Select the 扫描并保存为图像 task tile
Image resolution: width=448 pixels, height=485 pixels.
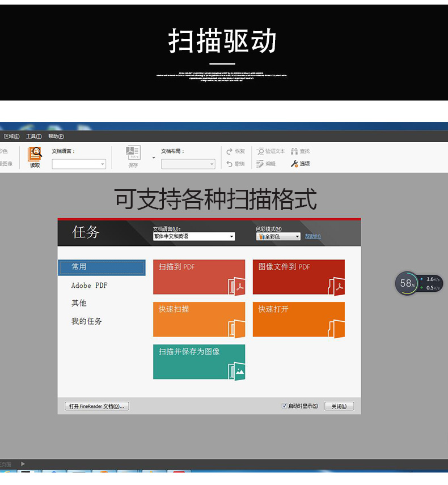(x=198, y=361)
